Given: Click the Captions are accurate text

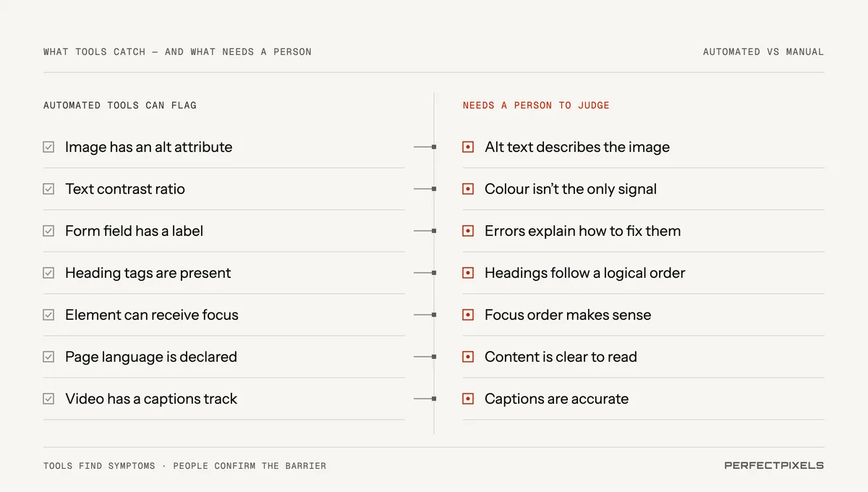Looking at the screenshot, I should click(557, 399).
